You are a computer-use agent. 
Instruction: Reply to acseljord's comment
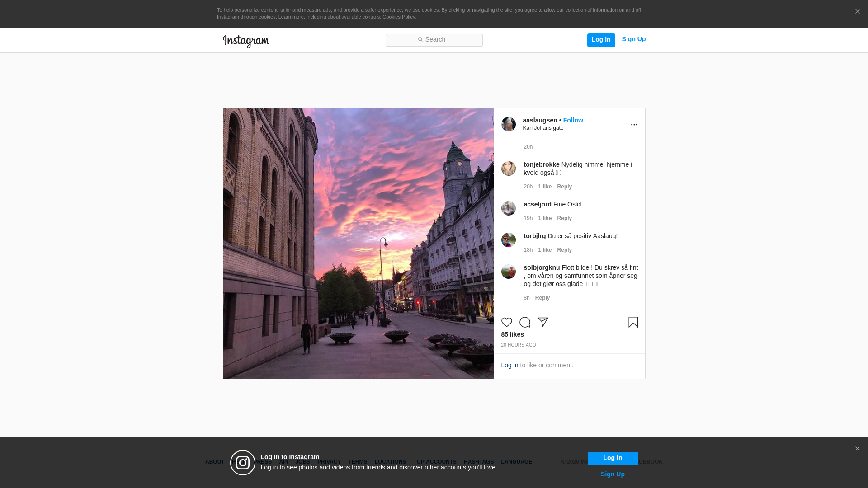coord(564,218)
